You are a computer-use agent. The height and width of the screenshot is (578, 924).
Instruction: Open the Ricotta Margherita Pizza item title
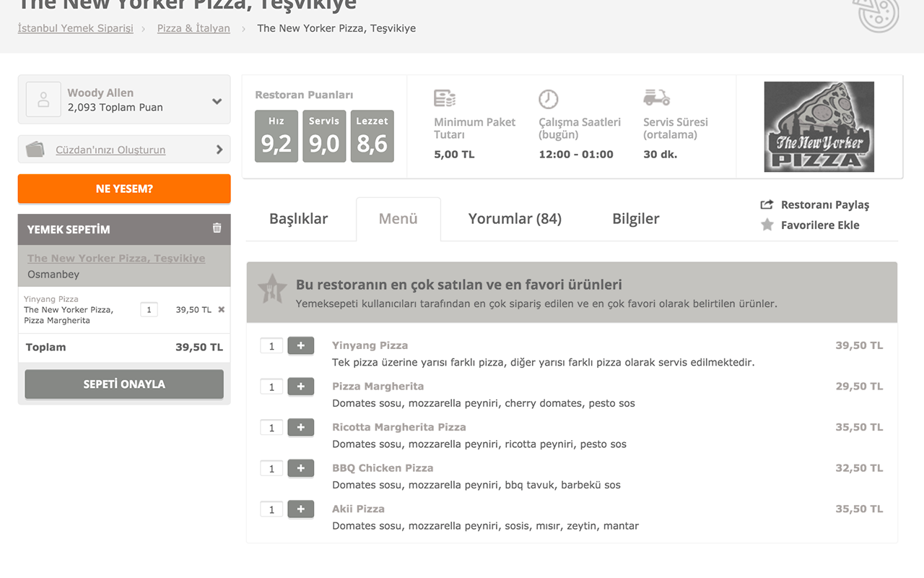click(x=399, y=427)
